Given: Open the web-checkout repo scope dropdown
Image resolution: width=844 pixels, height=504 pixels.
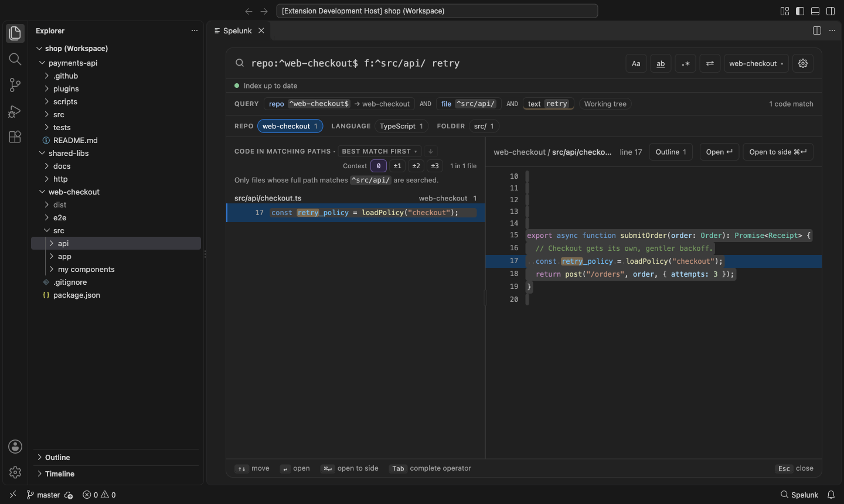Looking at the screenshot, I should (756, 63).
